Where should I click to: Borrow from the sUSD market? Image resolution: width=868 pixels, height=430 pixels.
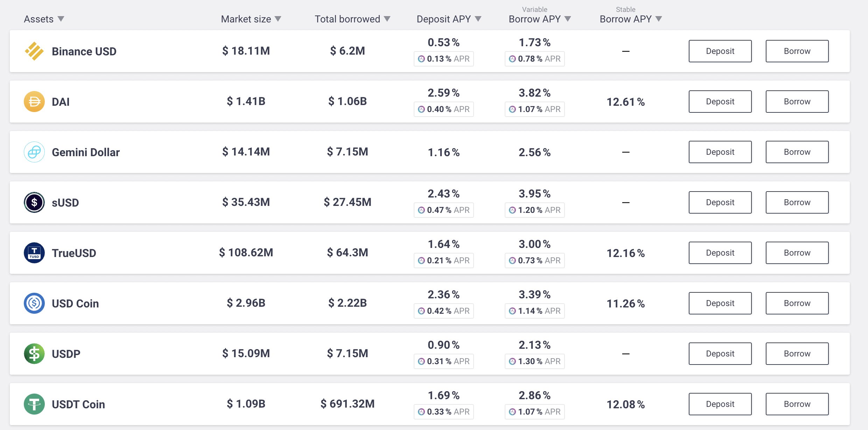click(x=797, y=202)
